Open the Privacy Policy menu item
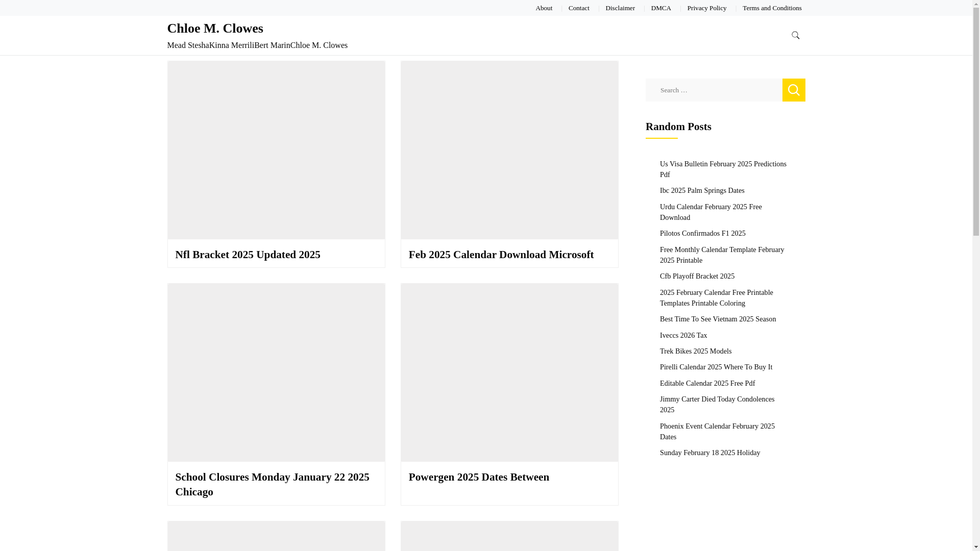980x551 pixels. tap(706, 8)
